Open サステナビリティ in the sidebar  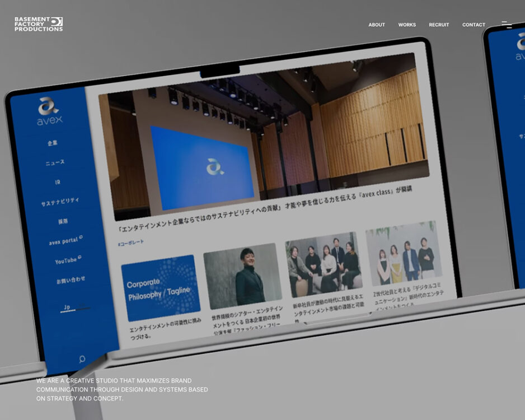60,202
